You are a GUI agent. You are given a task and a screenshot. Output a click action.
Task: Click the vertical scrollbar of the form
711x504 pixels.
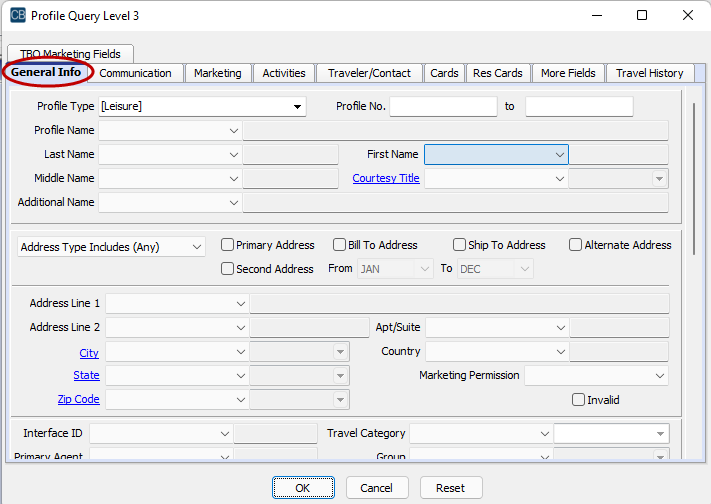coord(694,179)
